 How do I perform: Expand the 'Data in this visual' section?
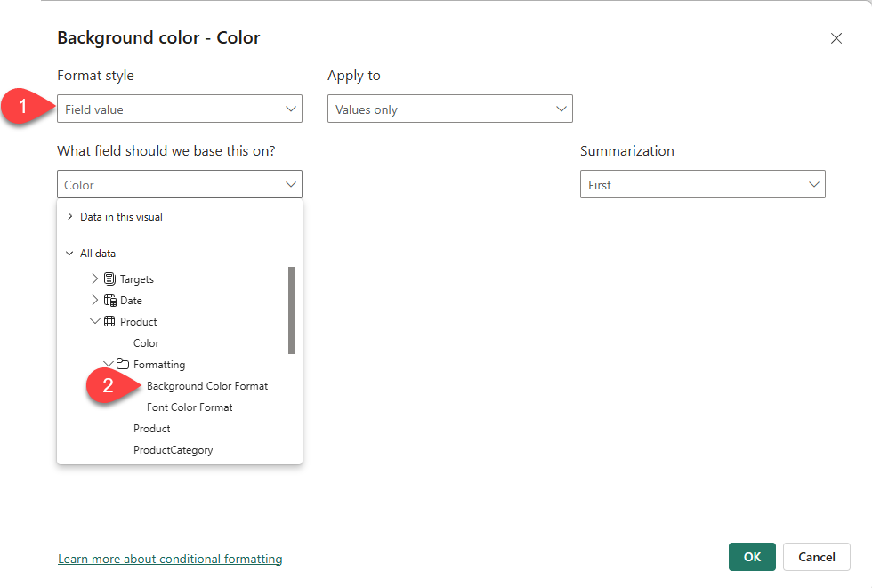70,217
